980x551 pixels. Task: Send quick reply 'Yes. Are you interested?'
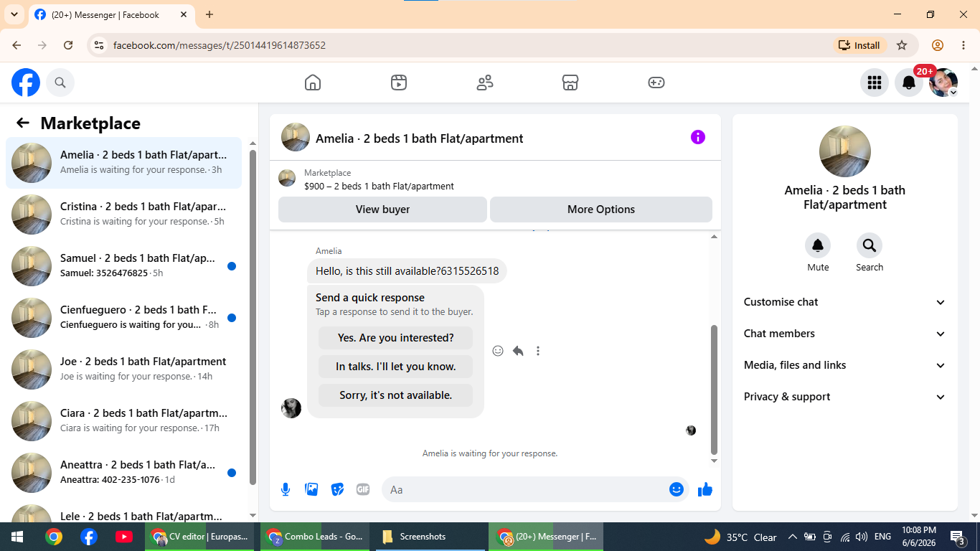pos(396,338)
